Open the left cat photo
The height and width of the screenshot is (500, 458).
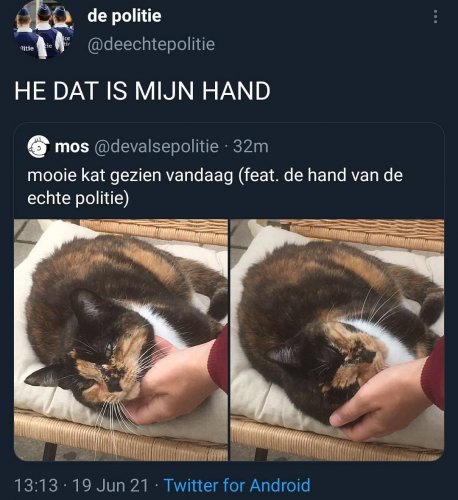click(121, 340)
